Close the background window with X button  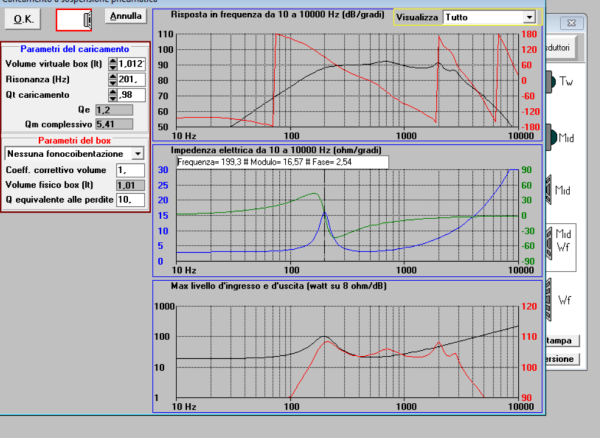[571, 23]
